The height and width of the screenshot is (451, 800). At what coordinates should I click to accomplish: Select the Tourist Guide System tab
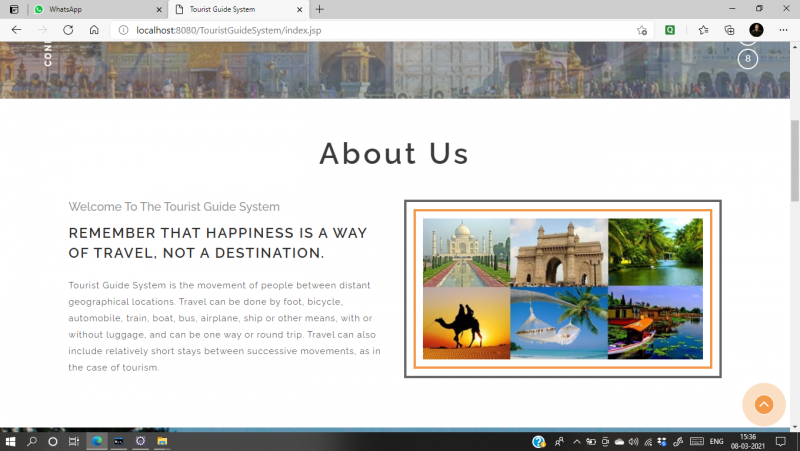tap(238, 9)
